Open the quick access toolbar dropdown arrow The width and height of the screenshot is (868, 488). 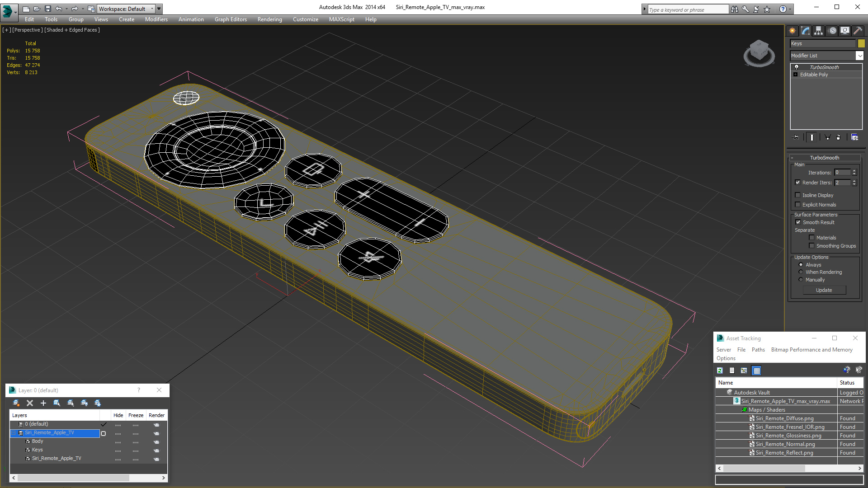point(159,9)
